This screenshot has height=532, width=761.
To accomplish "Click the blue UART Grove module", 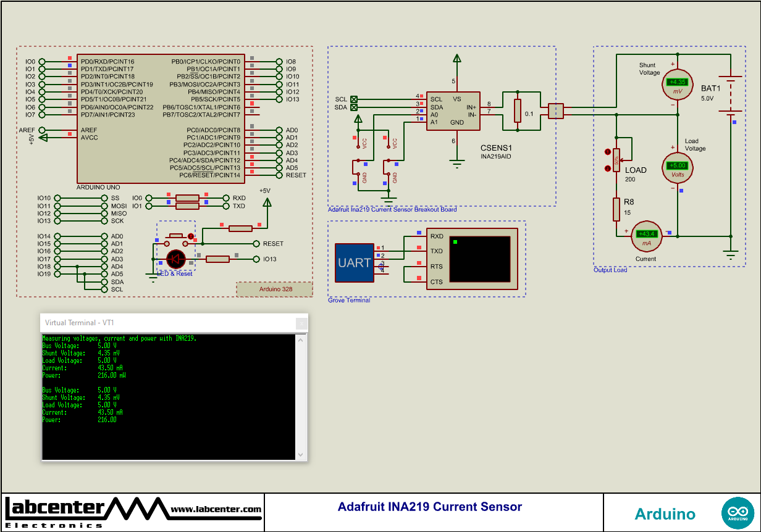I will pos(354,262).
